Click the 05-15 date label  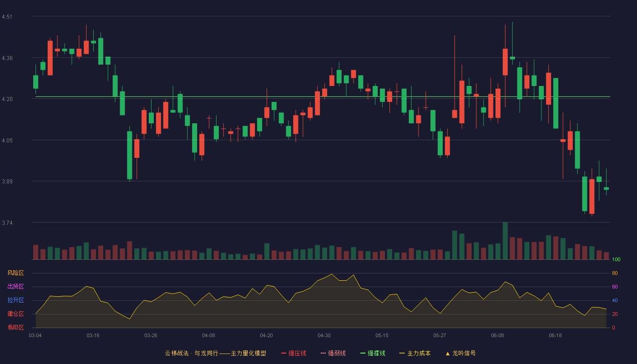click(x=382, y=335)
